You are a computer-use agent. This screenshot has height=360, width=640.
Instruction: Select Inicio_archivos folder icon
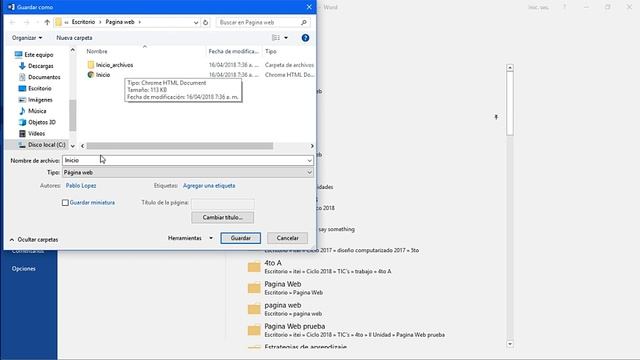pos(91,65)
